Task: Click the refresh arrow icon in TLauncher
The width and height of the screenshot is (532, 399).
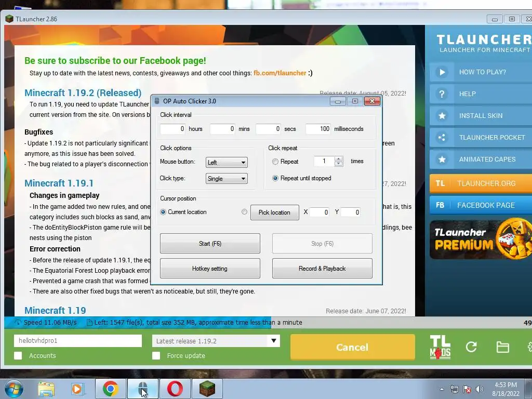Action: tap(471, 347)
